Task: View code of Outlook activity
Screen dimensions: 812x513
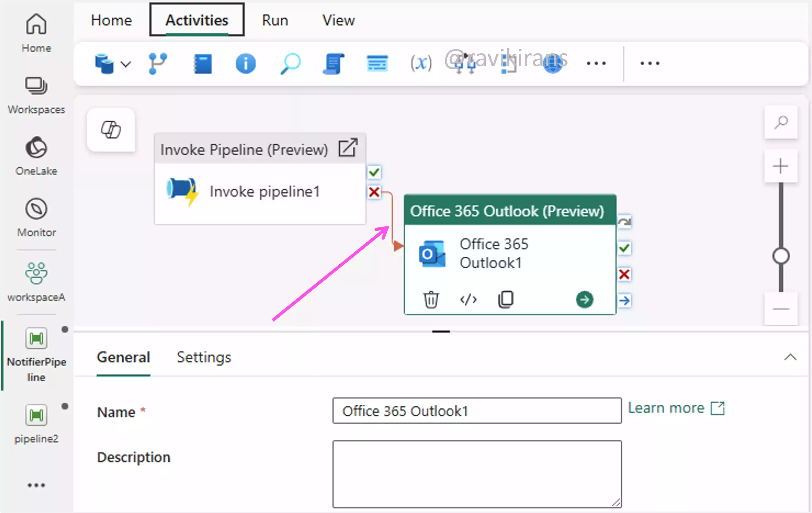Action: click(x=468, y=299)
